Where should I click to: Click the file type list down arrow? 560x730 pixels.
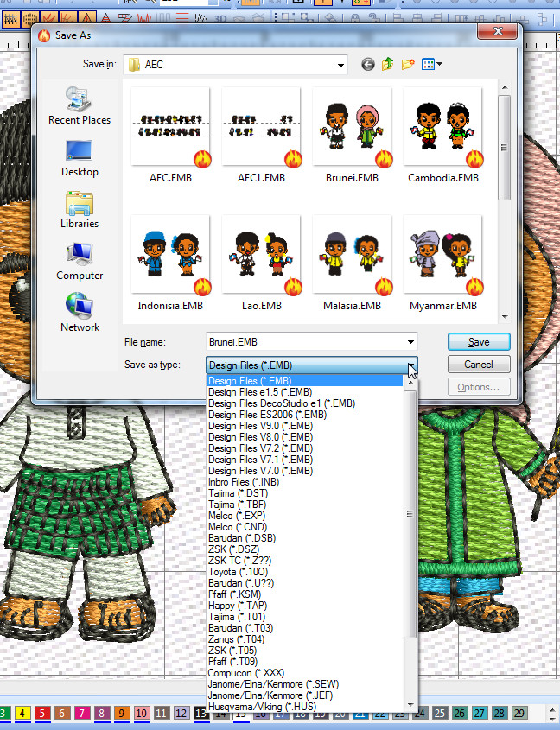(x=410, y=704)
